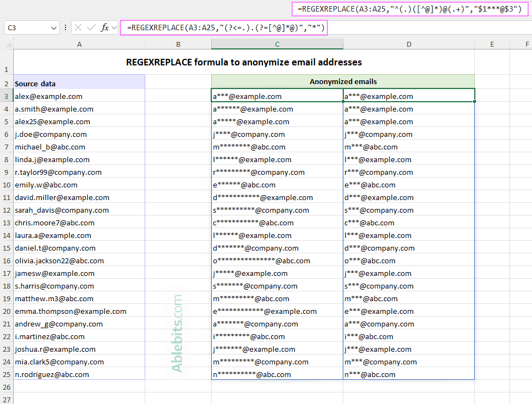Select cell C7 m********@abc.com

tap(277, 147)
